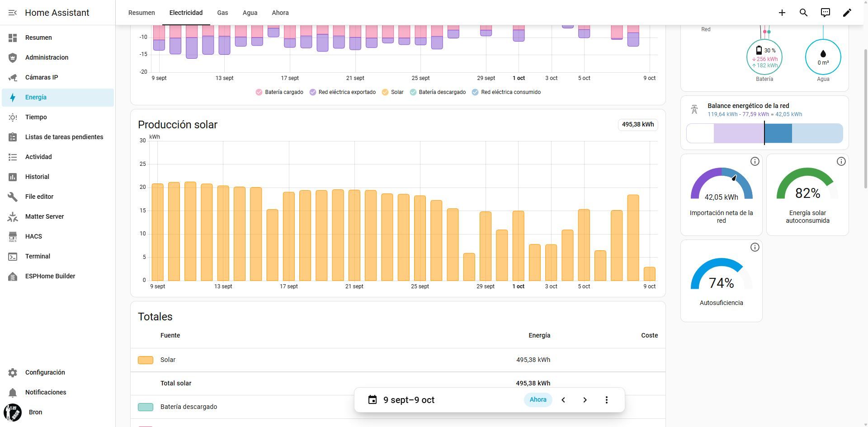Image resolution: width=868 pixels, height=427 pixels.
Task: Edit dashboard with the pencil icon
Action: pyautogui.click(x=847, y=13)
